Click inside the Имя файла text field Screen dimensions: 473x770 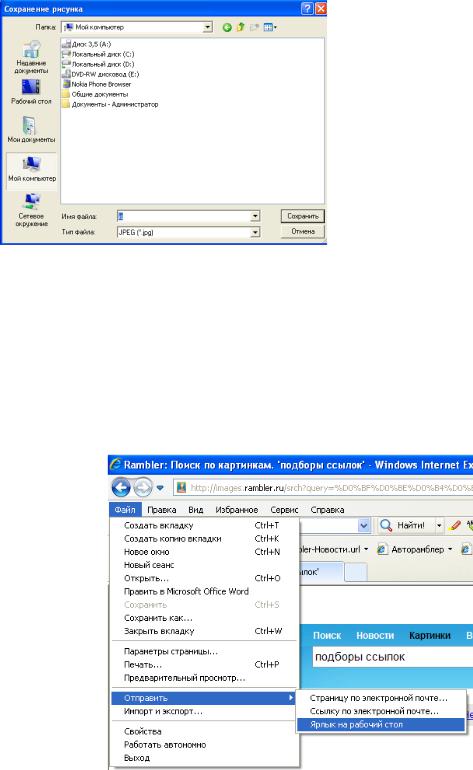[184, 216]
